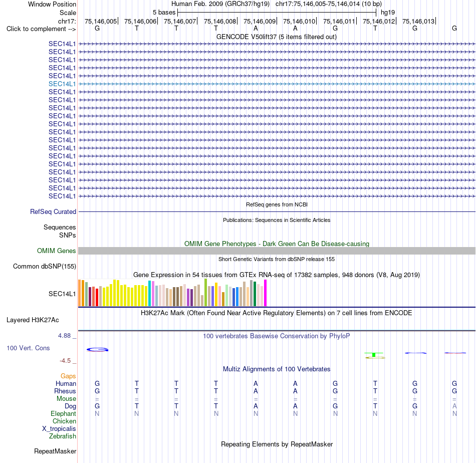Click position label 75,146,011
This screenshot has height=463, width=476.
click(339, 21)
